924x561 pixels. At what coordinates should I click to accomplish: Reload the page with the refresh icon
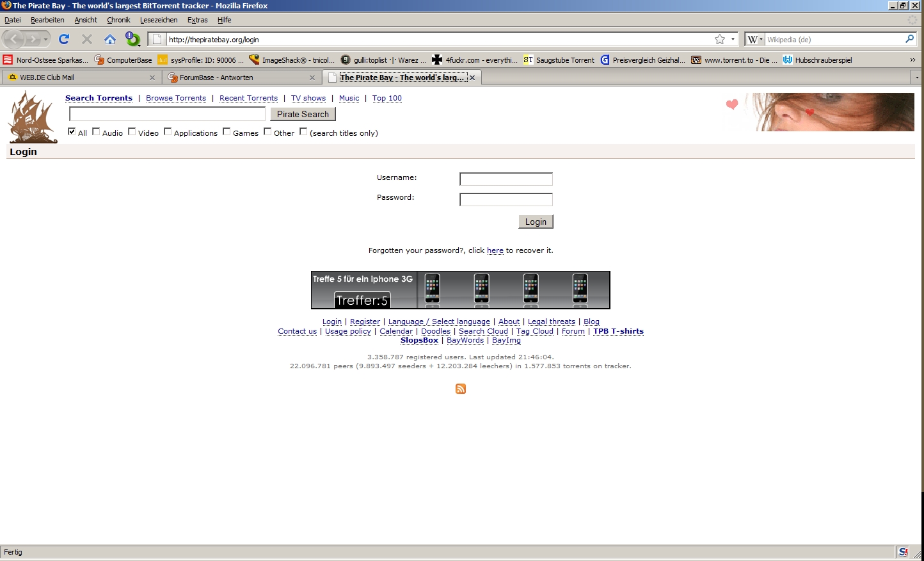click(64, 39)
